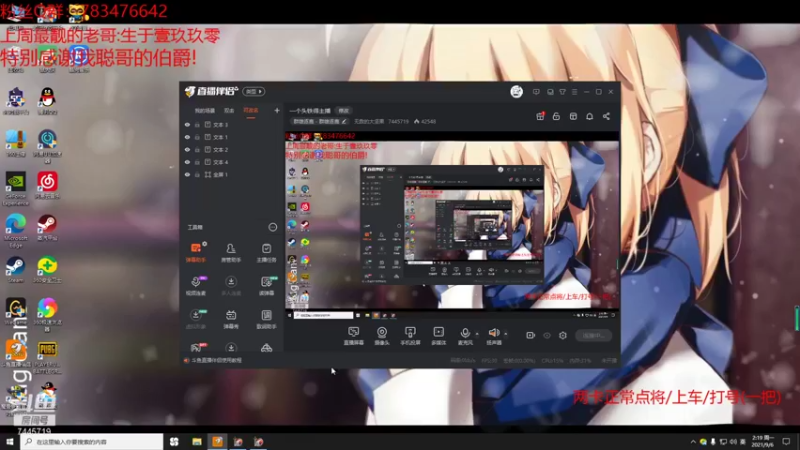Viewport: 800px width, 450px height.
Task: Open the 弹幕秀 danmaku show tool
Action: 231,319
